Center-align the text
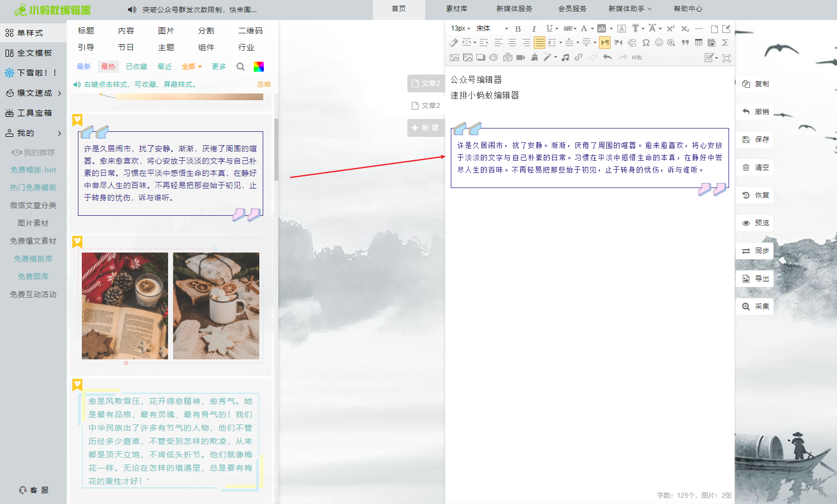837x504 pixels. [512, 42]
